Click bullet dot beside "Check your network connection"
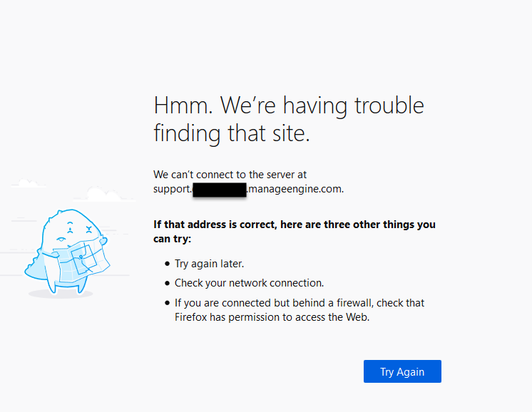Viewport: 532px width, 412px height. click(167, 283)
